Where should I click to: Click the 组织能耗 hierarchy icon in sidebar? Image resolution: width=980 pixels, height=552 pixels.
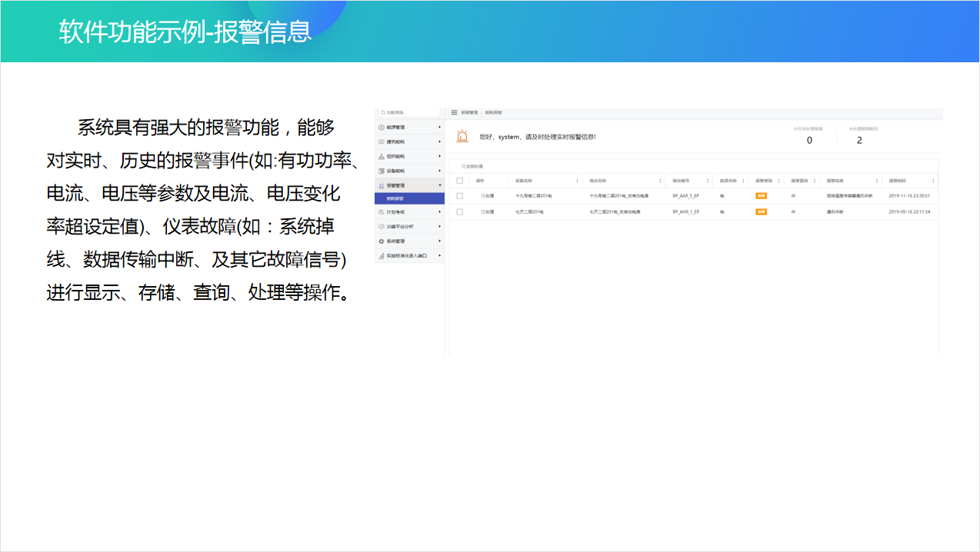pyautogui.click(x=382, y=156)
